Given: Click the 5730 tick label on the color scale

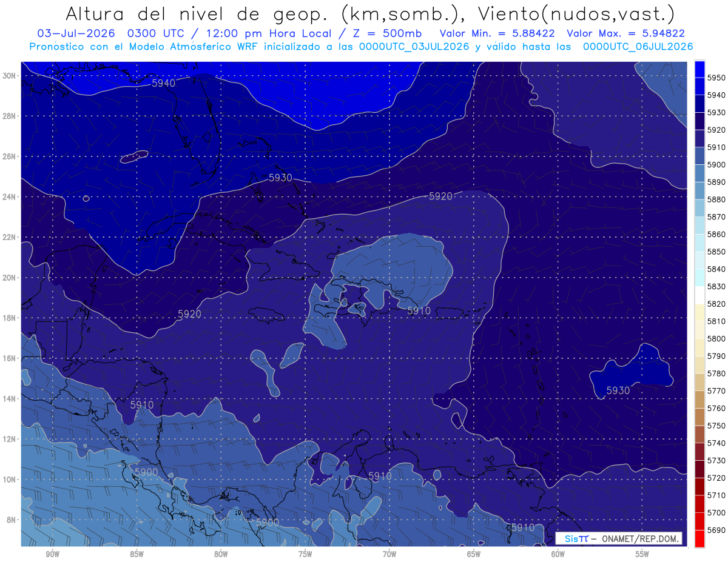Looking at the screenshot, I should point(716,461).
